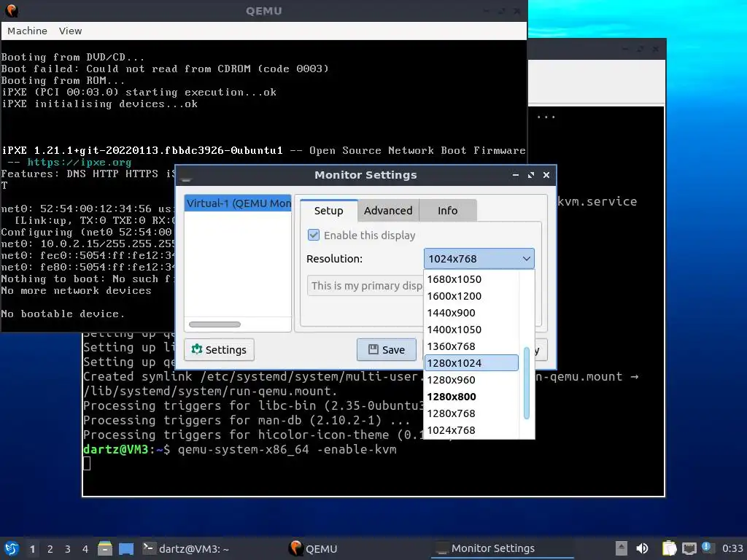The image size is (747, 560).
Task: Minimize the Monitor Settings dialog
Action: click(516, 175)
